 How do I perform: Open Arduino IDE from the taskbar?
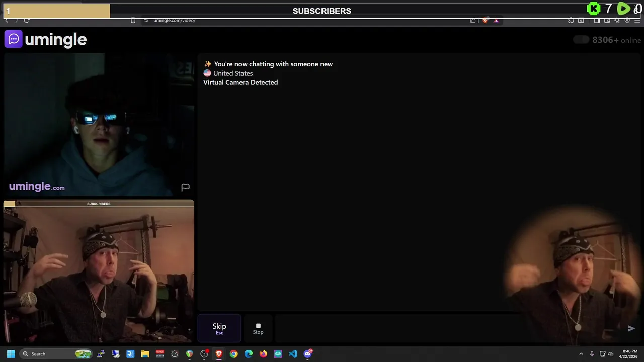pos(278,354)
